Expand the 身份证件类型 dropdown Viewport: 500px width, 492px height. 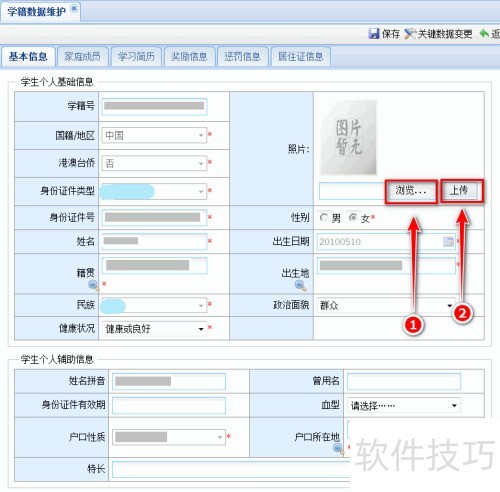click(x=154, y=191)
